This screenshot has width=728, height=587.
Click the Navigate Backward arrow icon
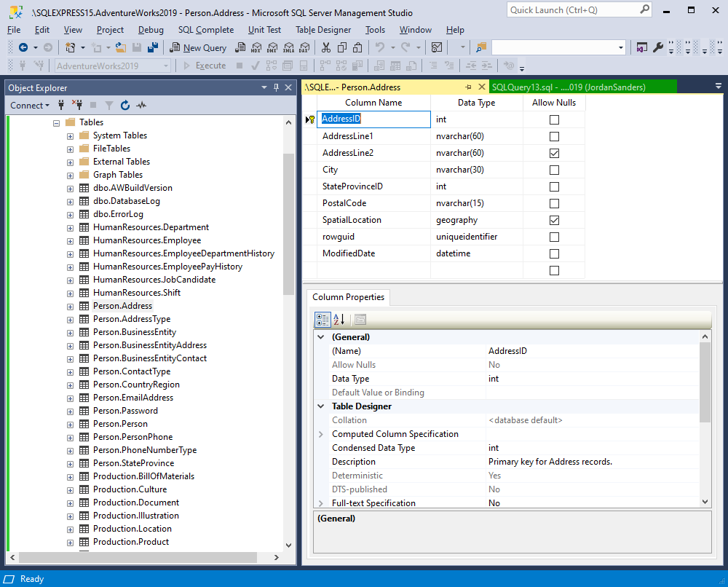coord(23,47)
